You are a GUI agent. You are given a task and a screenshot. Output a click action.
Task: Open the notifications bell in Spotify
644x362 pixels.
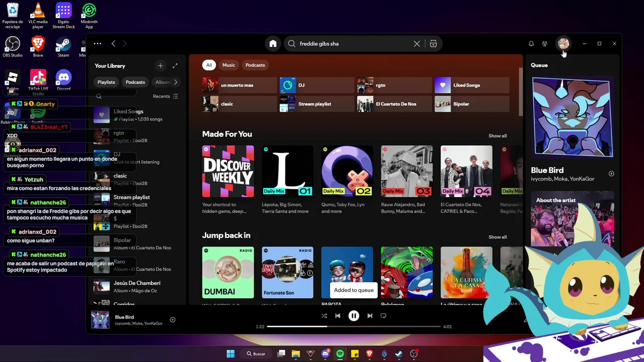(x=531, y=44)
